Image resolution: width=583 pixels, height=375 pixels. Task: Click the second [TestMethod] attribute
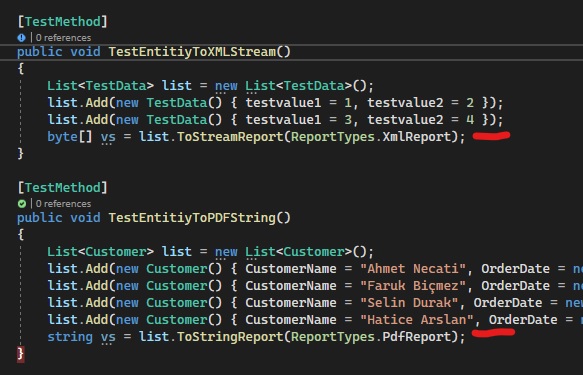click(62, 188)
